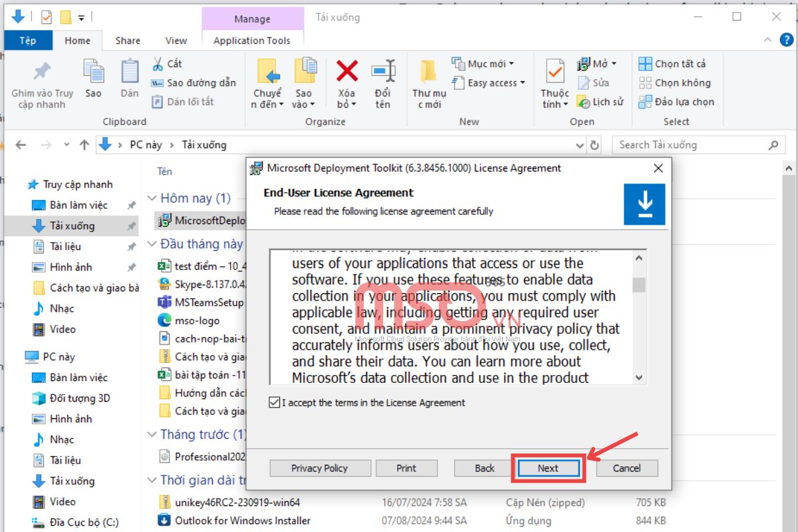Select unikey46RC2-230919-win64 file
The image size is (798, 532).
[229, 502]
